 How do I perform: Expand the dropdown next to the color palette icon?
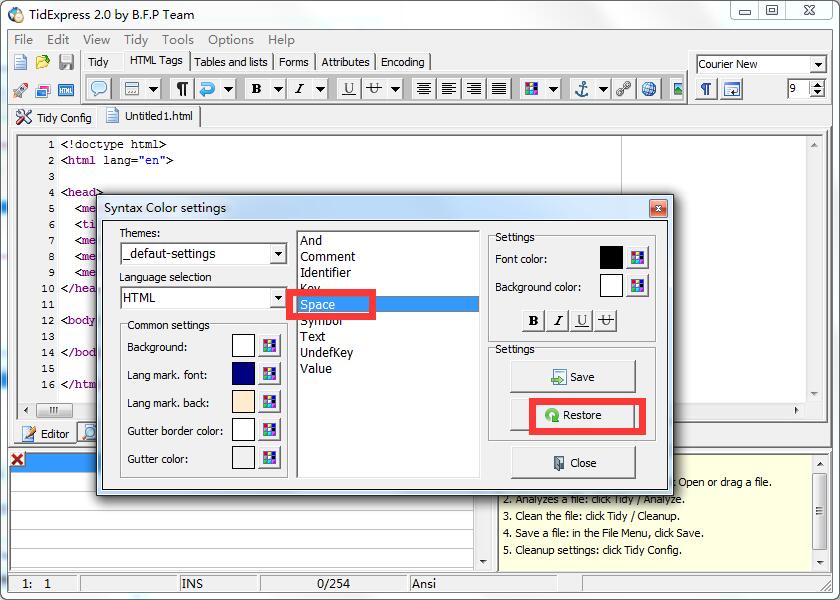tap(553, 88)
